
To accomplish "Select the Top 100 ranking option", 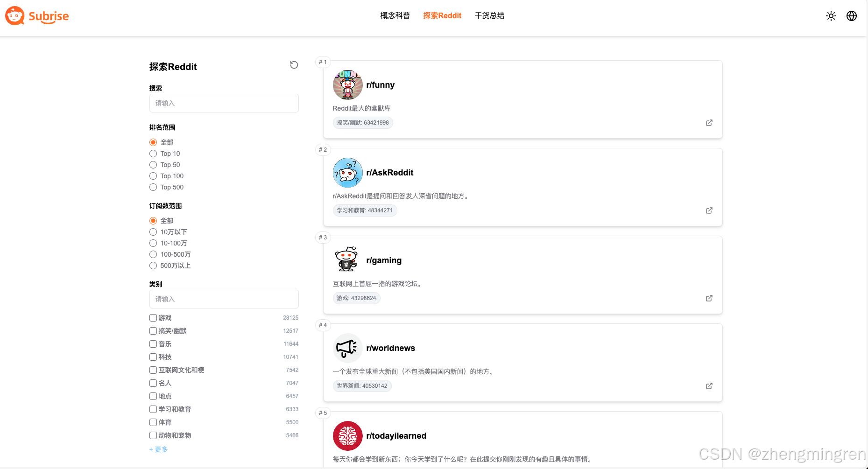I will [x=153, y=176].
